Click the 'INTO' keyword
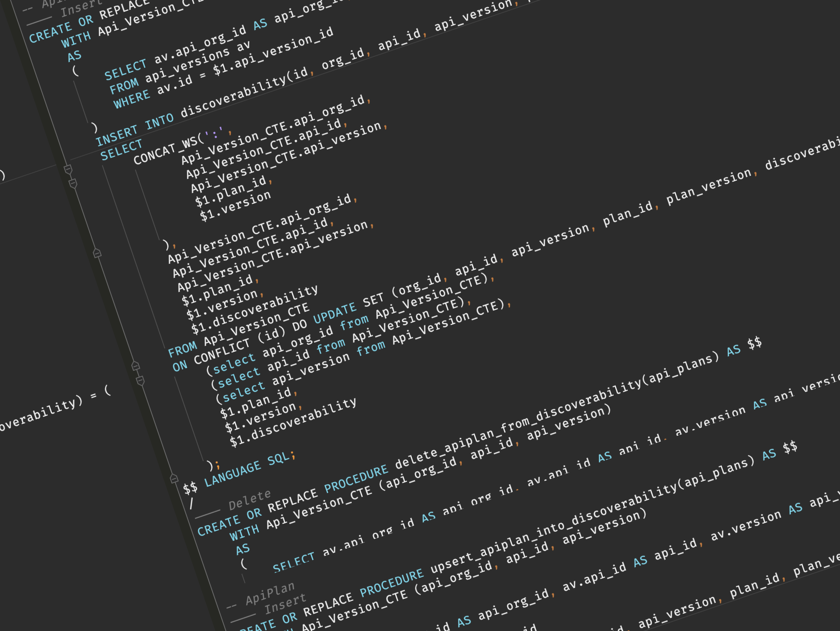The height and width of the screenshot is (631, 840). pos(160,122)
